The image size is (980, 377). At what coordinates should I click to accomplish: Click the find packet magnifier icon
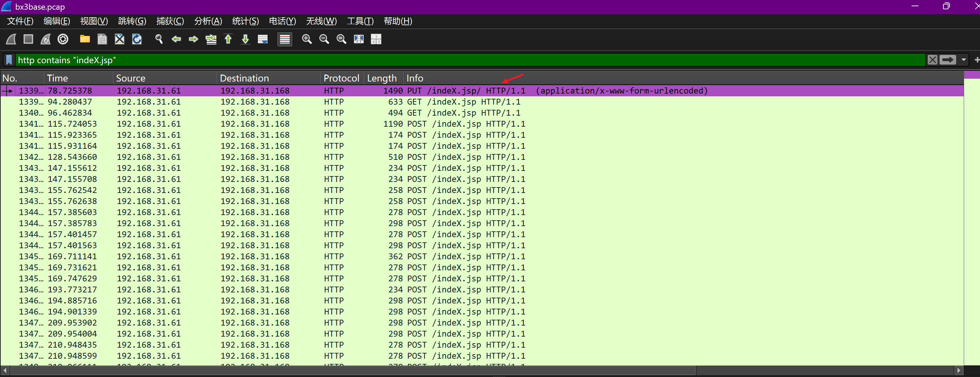(159, 39)
